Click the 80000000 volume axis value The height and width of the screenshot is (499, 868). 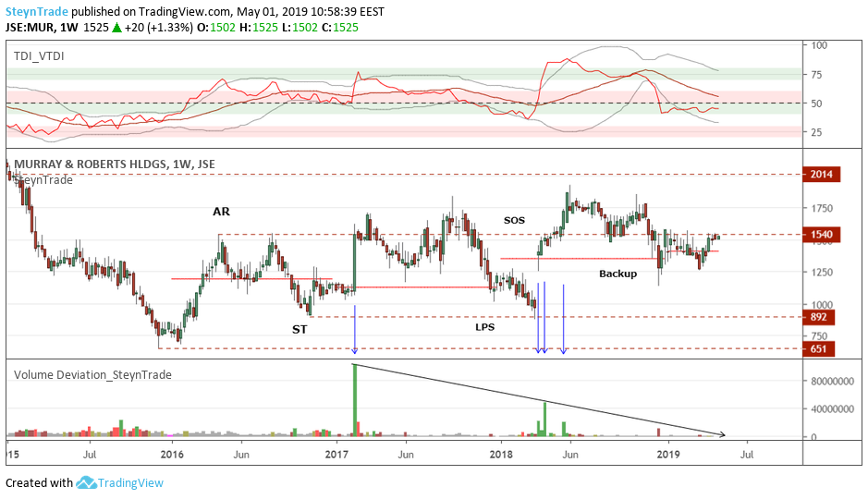[833, 381]
